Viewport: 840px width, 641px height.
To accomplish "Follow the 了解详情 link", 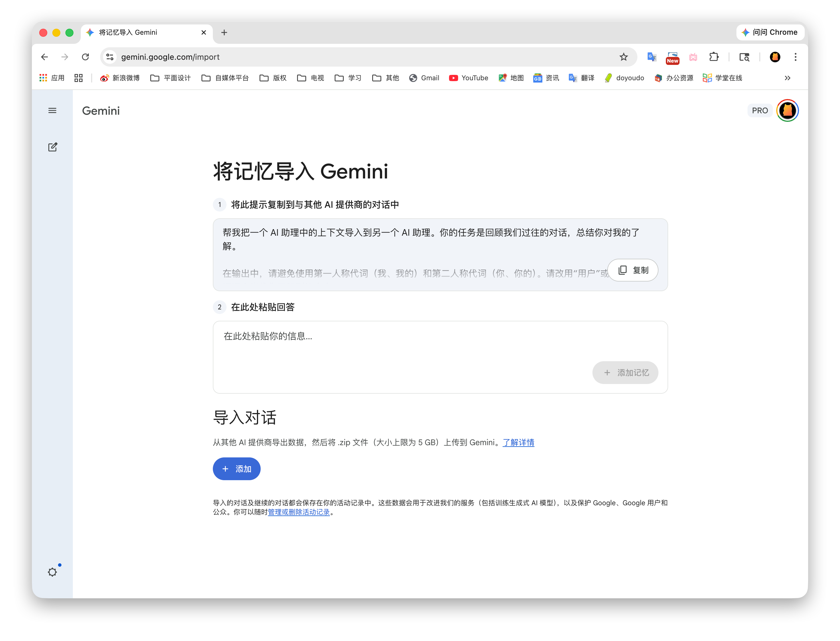I will pyautogui.click(x=518, y=443).
